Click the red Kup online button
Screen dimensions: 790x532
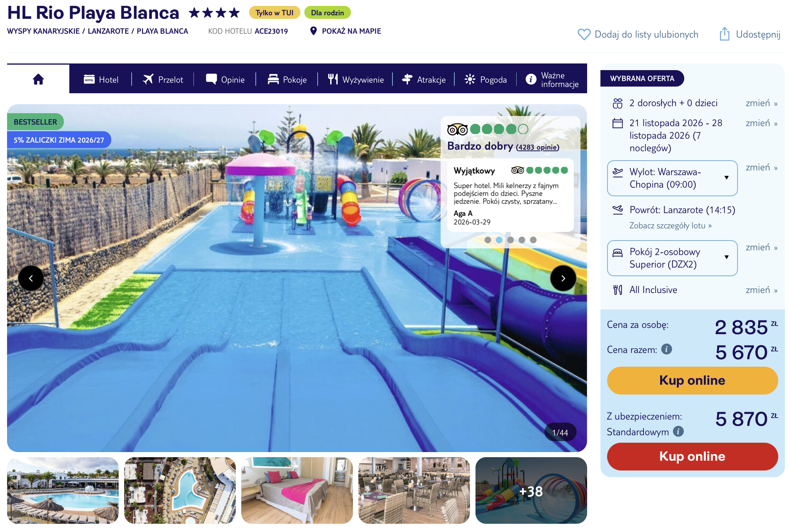click(x=692, y=456)
